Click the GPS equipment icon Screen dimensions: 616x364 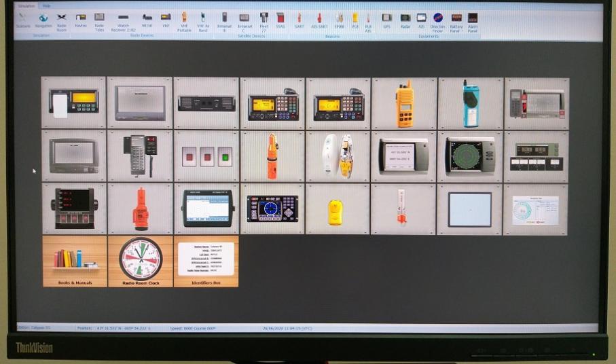[386, 20]
